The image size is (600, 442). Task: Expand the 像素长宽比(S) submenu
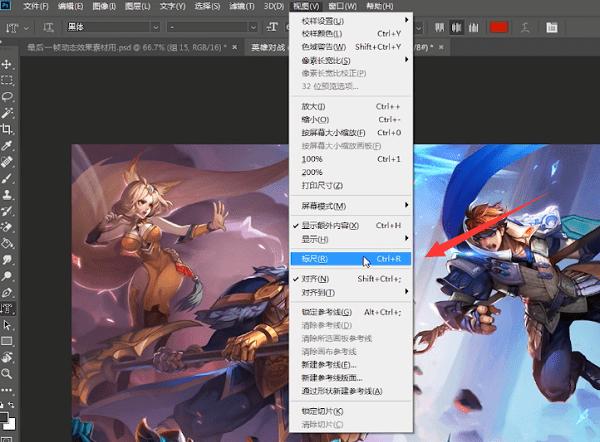point(350,60)
